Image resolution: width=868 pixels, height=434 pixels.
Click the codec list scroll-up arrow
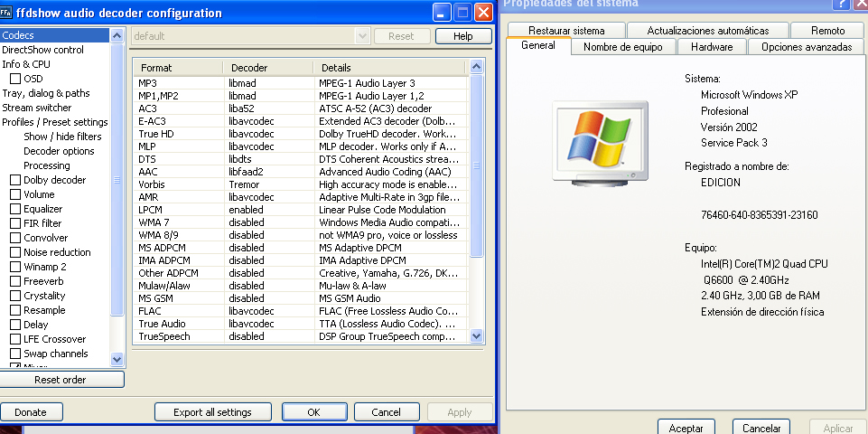point(476,67)
